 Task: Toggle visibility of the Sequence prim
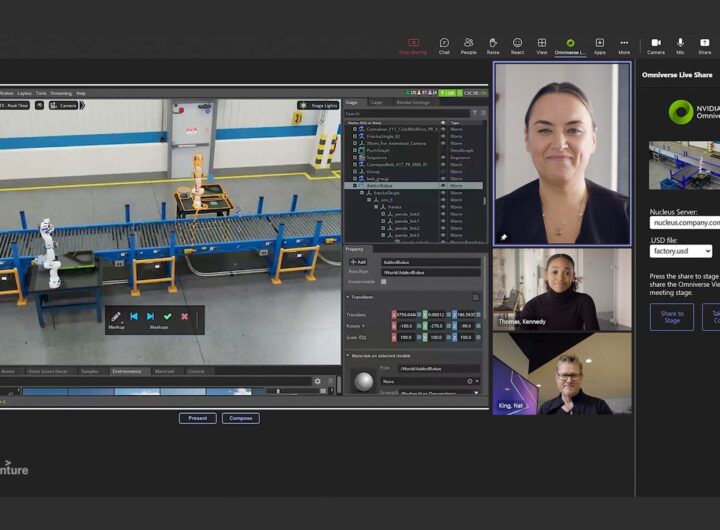(443, 158)
